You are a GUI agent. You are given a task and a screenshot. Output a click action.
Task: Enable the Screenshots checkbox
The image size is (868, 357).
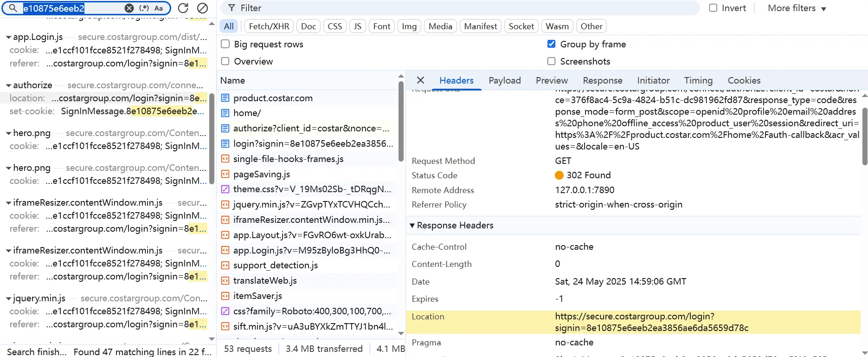pos(552,61)
